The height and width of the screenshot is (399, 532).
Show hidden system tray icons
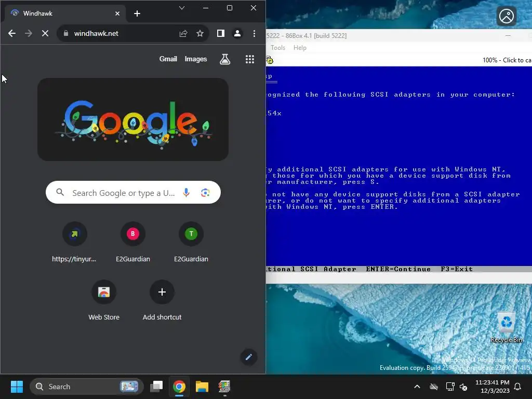click(x=417, y=387)
